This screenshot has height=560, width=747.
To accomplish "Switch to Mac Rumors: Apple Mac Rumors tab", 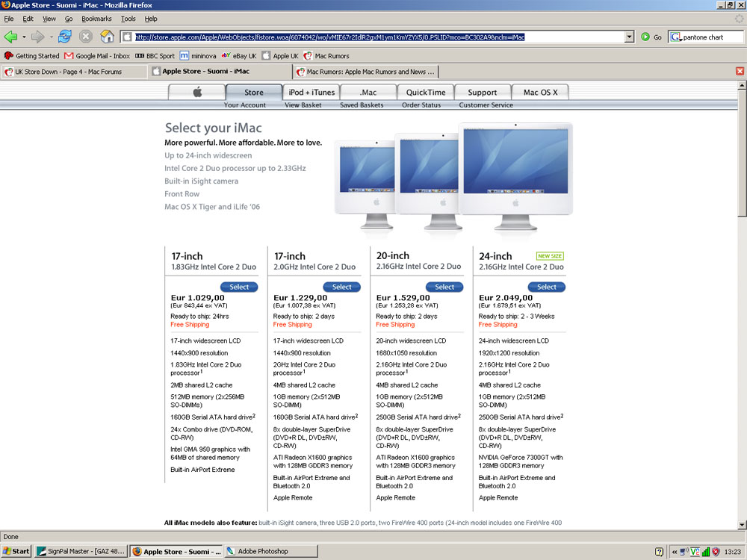I will pos(365,72).
